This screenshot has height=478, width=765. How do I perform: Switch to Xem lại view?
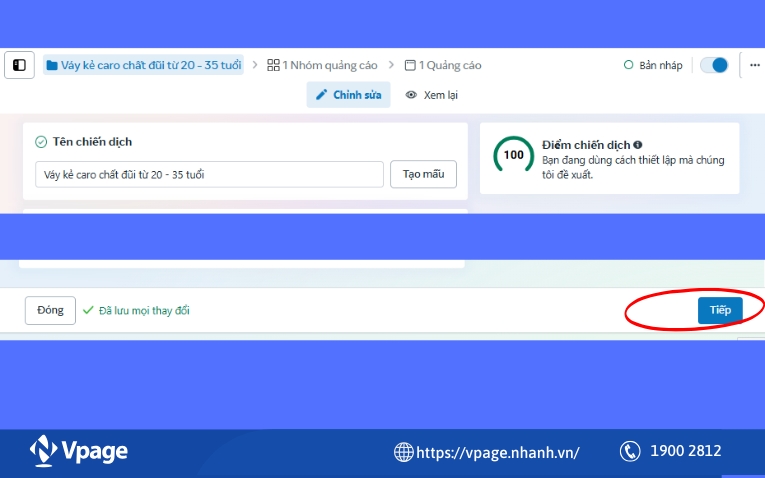click(x=431, y=95)
